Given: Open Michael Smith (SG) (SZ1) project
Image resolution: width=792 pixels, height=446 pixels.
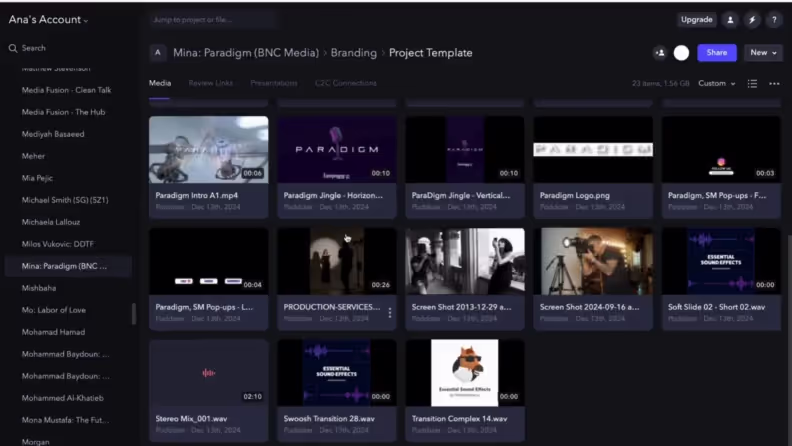Looking at the screenshot, I should [x=65, y=200].
